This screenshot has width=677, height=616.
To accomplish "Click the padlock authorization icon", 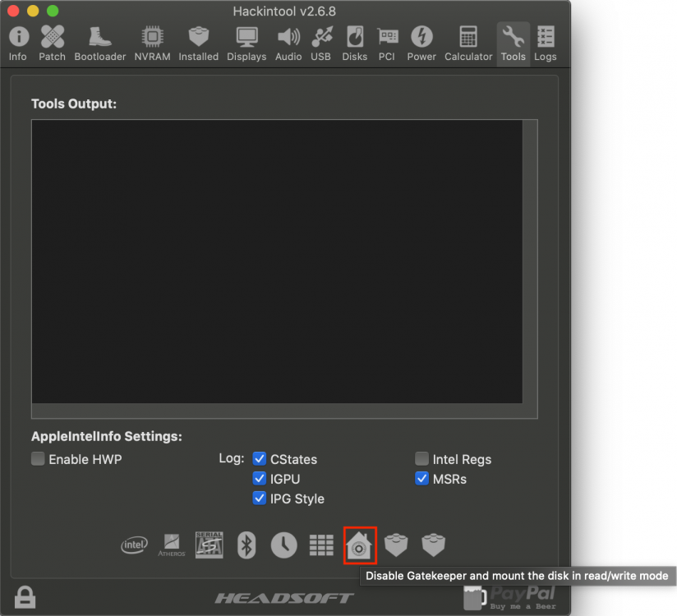I will 25,597.
